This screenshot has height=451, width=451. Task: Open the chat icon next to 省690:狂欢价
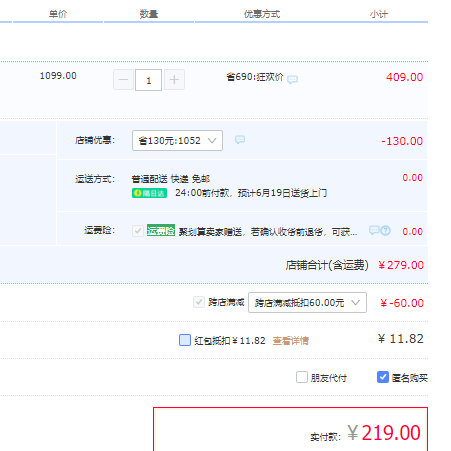[x=292, y=79]
